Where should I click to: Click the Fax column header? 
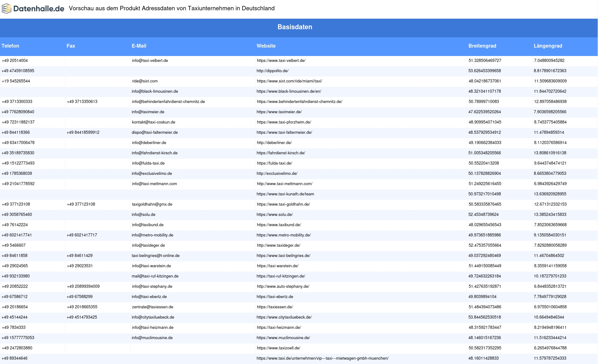click(x=71, y=46)
